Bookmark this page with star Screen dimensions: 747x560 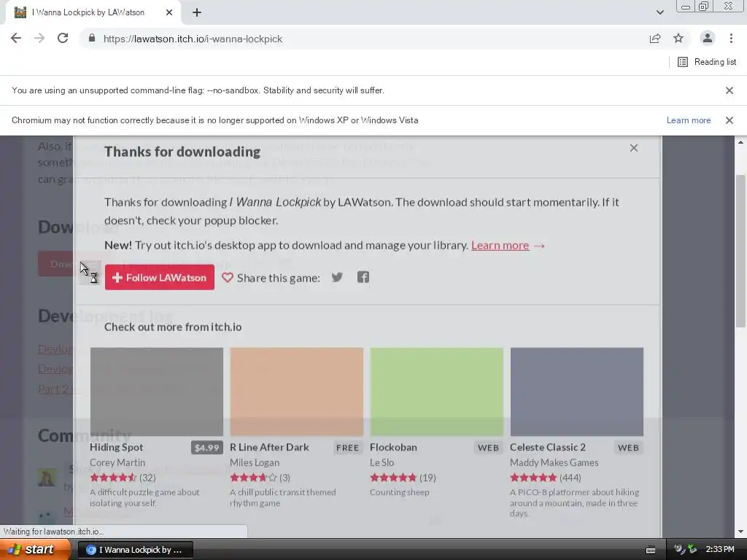coord(678,39)
